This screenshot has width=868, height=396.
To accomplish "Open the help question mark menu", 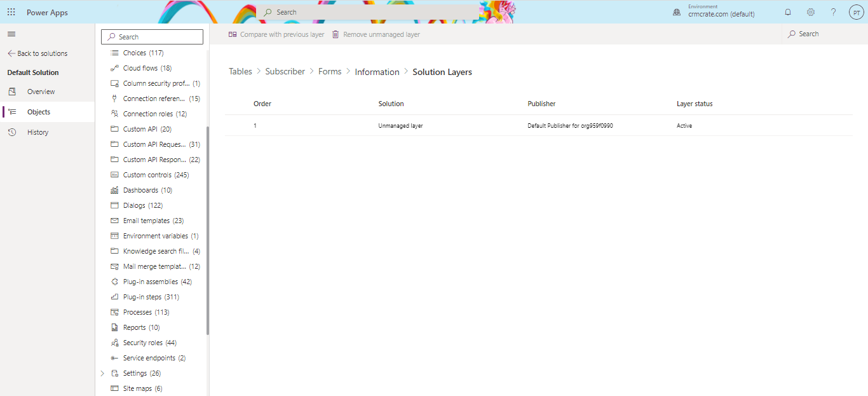I will pyautogui.click(x=833, y=11).
